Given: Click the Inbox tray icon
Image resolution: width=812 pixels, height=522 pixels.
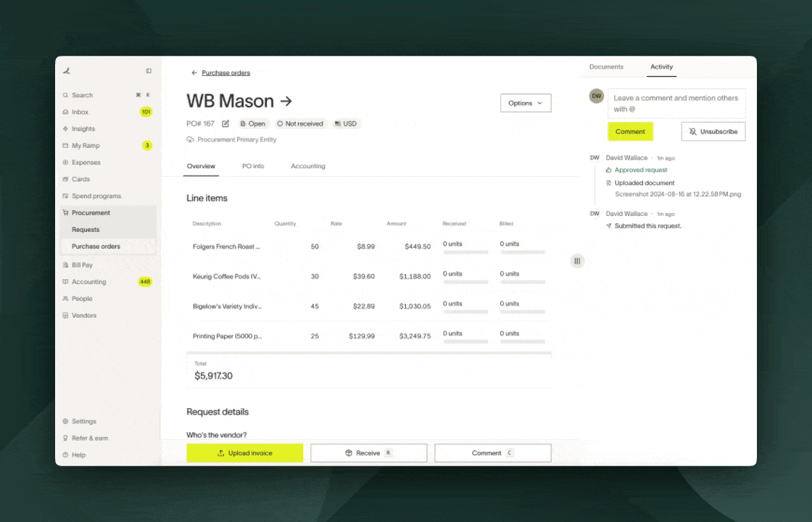Looking at the screenshot, I should 65,112.
